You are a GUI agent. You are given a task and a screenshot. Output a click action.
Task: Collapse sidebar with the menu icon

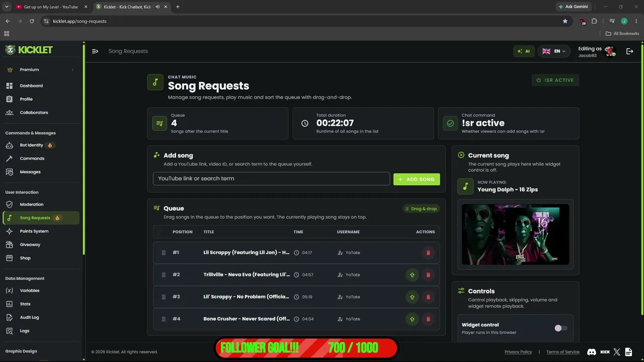click(95, 51)
